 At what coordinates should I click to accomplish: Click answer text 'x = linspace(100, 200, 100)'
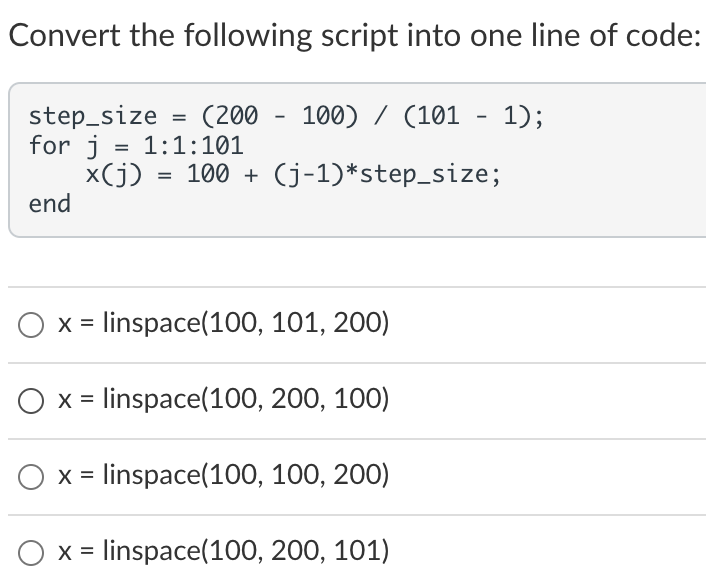coord(223,399)
